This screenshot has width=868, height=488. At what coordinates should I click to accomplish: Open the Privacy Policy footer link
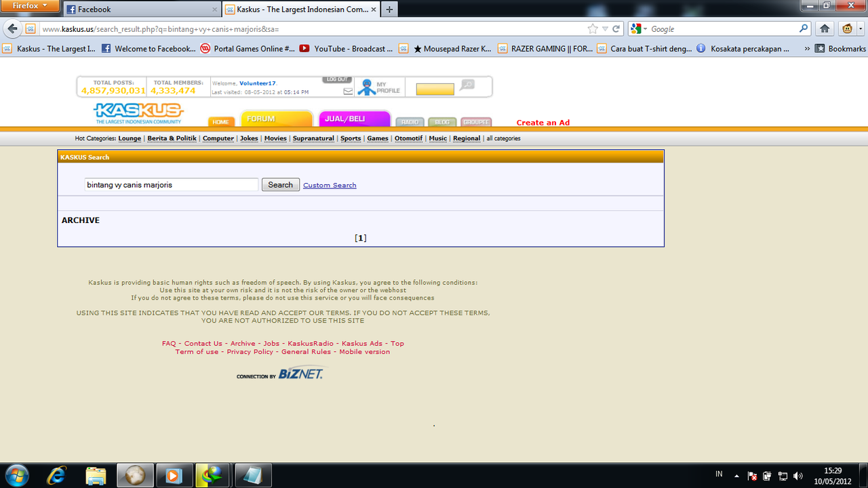[x=250, y=352]
